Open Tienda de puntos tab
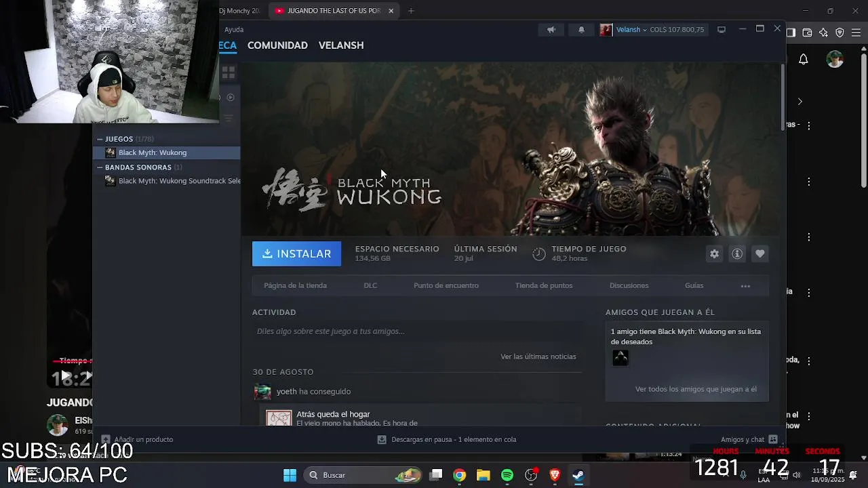The height and width of the screenshot is (488, 868). 544,285
